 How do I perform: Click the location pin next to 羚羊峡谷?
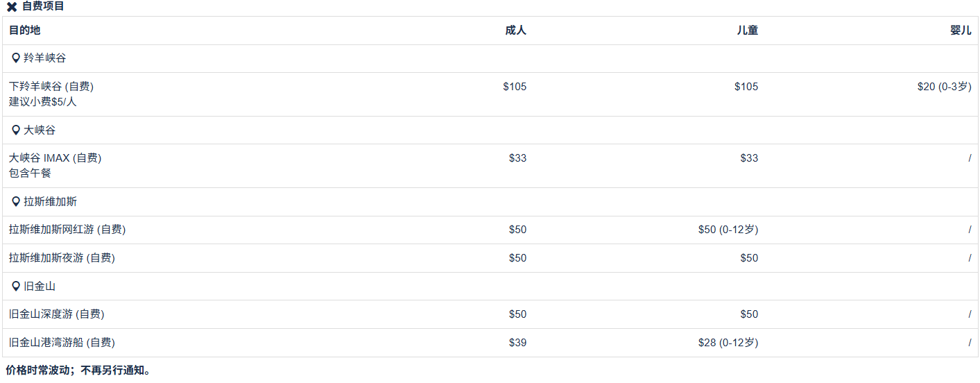[16, 58]
